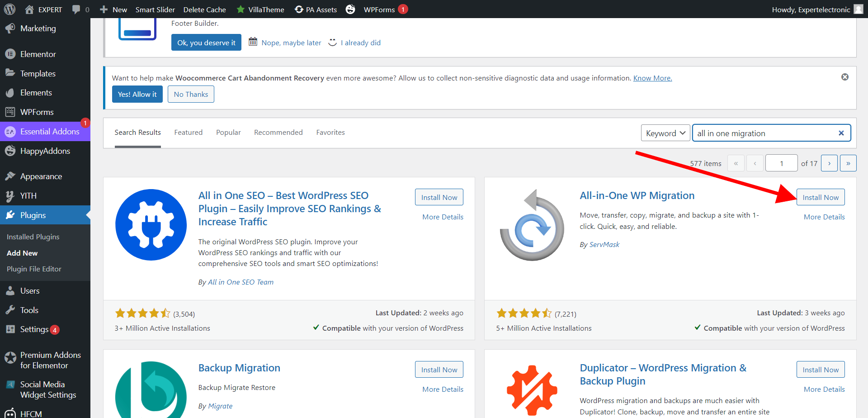The image size is (868, 418).
Task: Open the Migrate author link
Action: click(220, 406)
